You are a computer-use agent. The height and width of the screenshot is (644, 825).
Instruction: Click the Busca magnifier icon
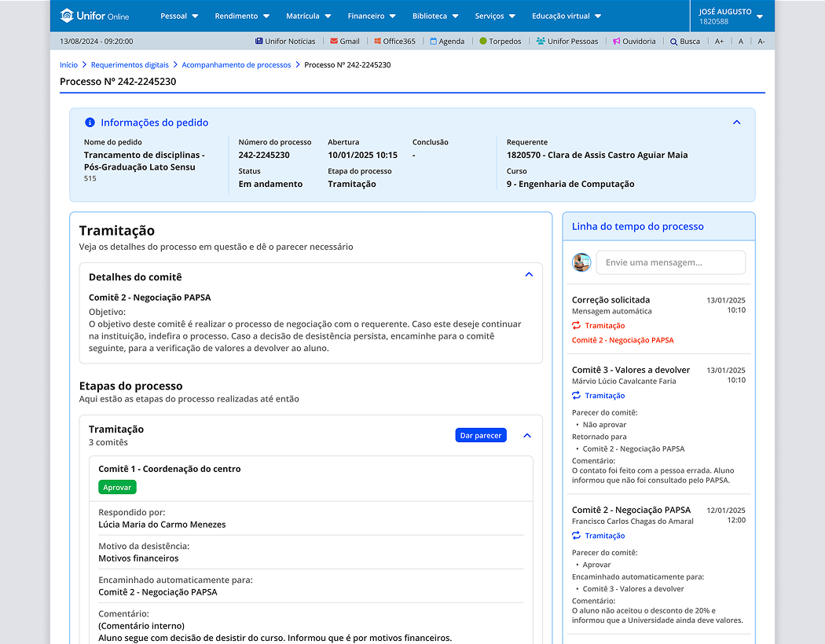pyautogui.click(x=673, y=42)
